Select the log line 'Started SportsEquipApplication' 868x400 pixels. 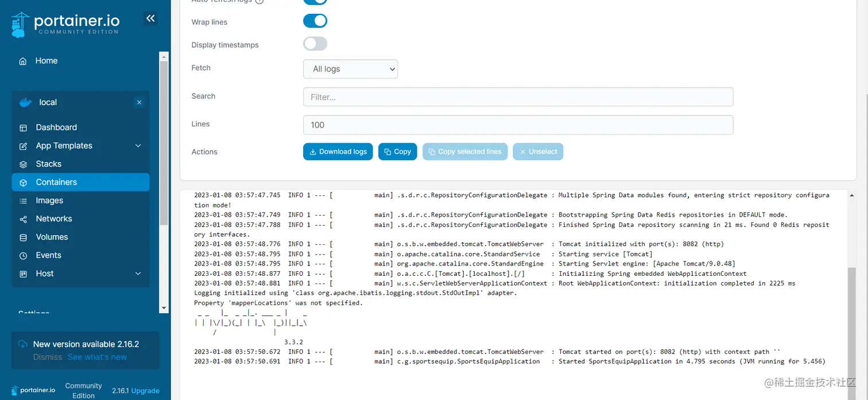510,361
